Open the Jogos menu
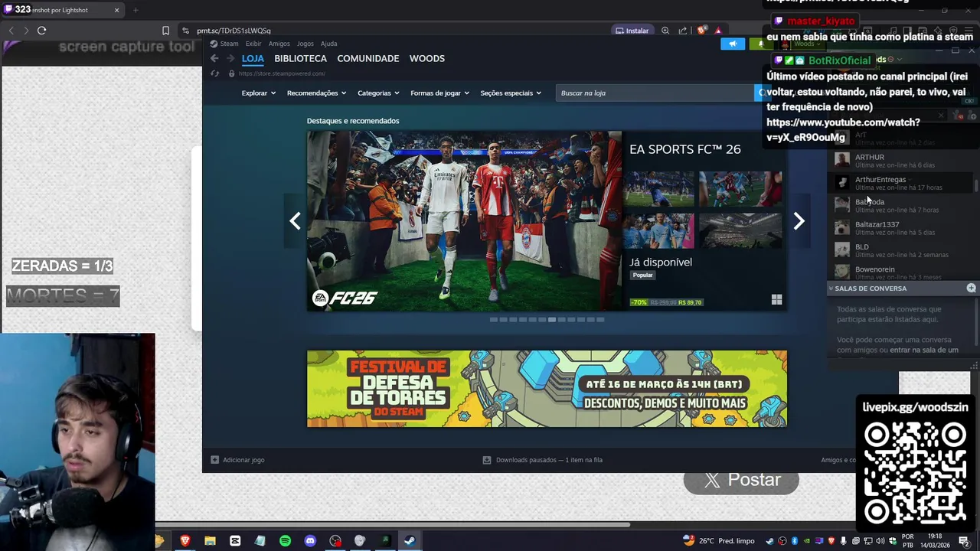This screenshot has width=980, height=551. click(x=305, y=44)
